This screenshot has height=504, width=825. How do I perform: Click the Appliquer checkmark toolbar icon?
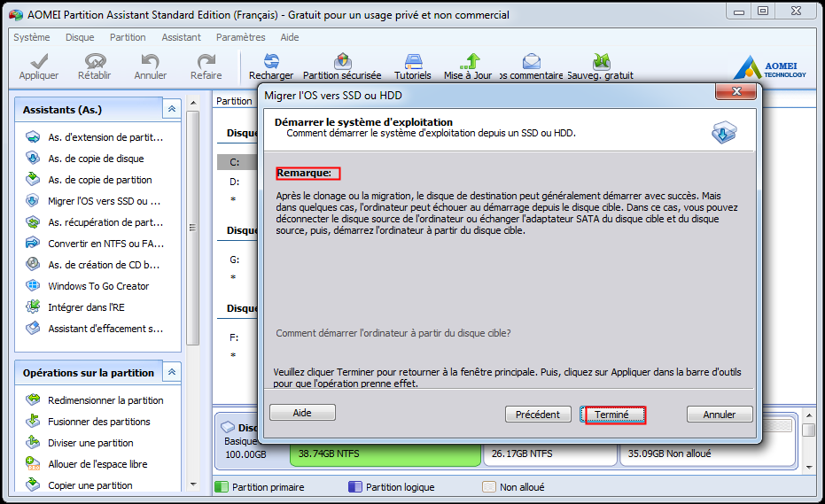[x=39, y=61]
